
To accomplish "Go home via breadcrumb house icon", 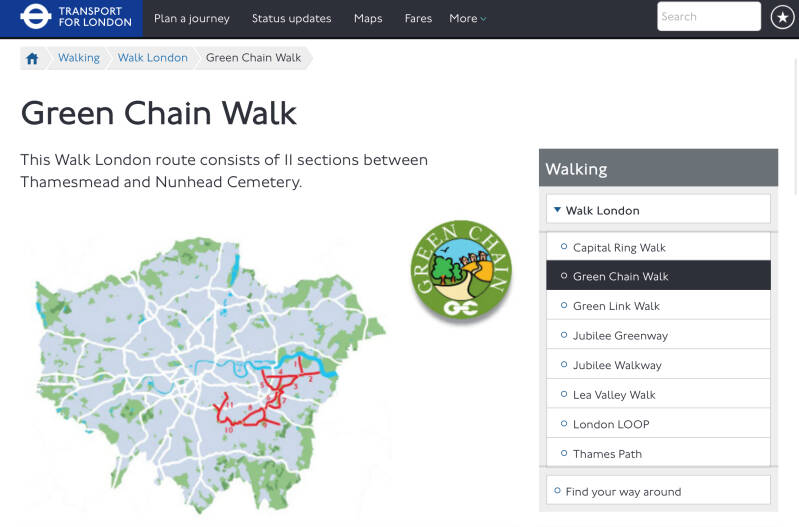I will coord(32,58).
